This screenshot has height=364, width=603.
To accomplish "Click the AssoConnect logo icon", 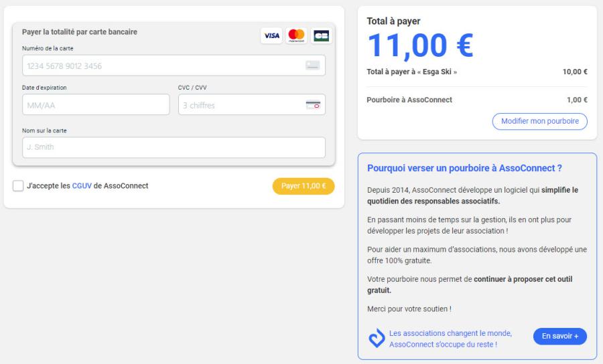I will coord(377,339).
